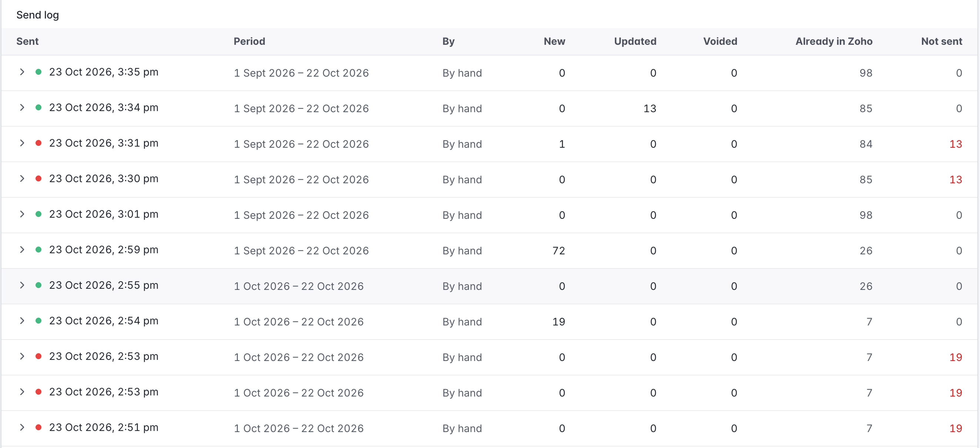Image resolution: width=980 pixels, height=448 pixels.
Task: Click green status dot for 2:55 pm entry
Action: (38, 285)
